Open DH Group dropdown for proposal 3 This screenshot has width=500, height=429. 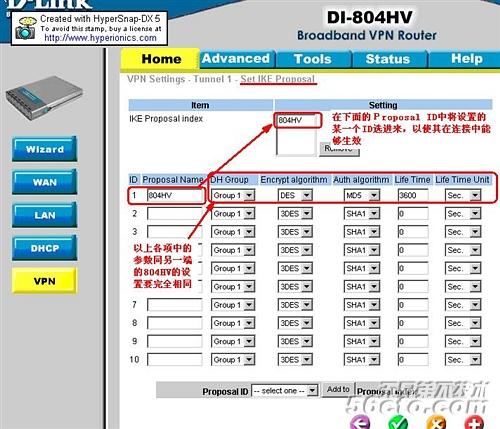coord(233,232)
